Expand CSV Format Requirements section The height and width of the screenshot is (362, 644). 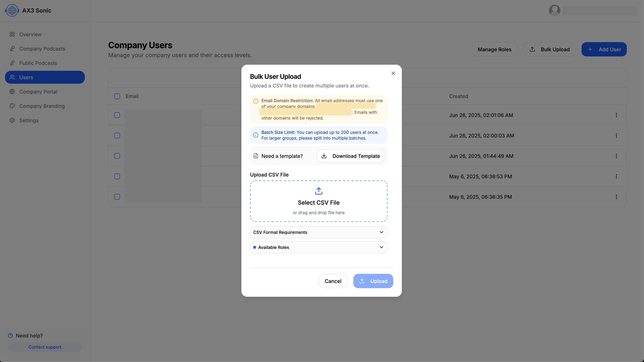click(x=318, y=232)
